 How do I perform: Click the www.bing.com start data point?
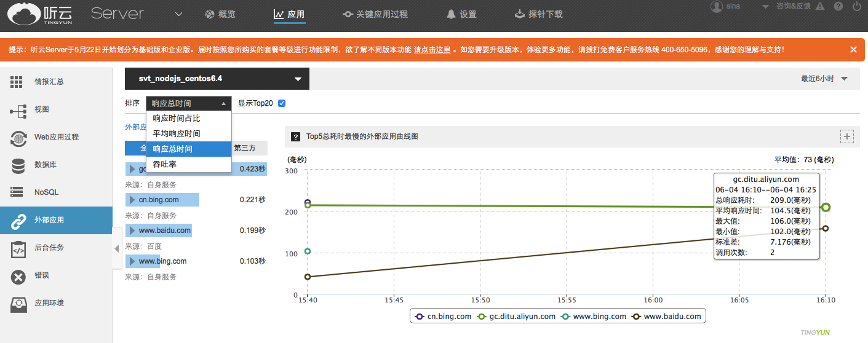(x=308, y=251)
